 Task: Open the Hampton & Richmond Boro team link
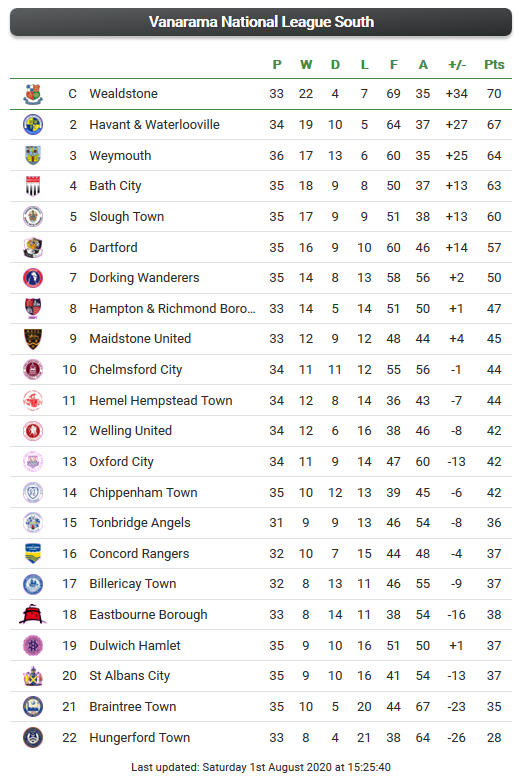(x=172, y=309)
